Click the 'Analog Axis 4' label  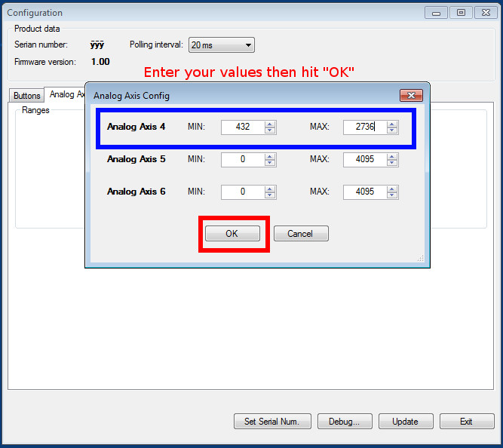pyautogui.click(x=136, y=127)
